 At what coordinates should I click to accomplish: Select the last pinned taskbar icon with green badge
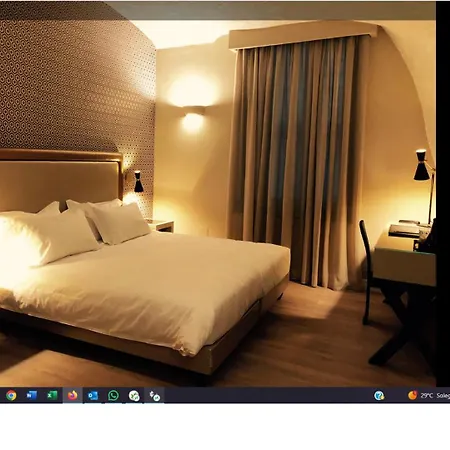(x=155, y=396)
